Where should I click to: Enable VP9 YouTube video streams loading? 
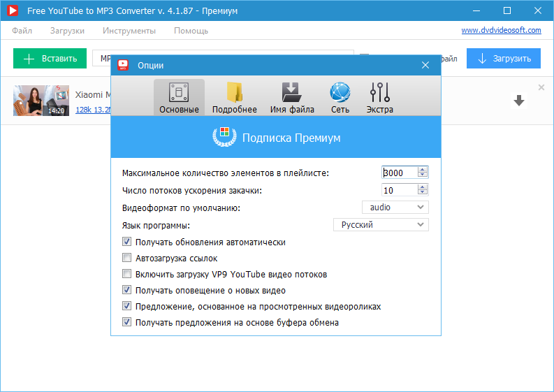tap(126, 274)
